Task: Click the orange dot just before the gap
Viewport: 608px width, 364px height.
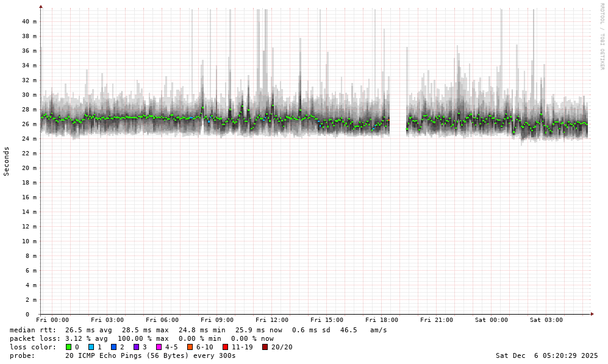Action: pos(388,120)
